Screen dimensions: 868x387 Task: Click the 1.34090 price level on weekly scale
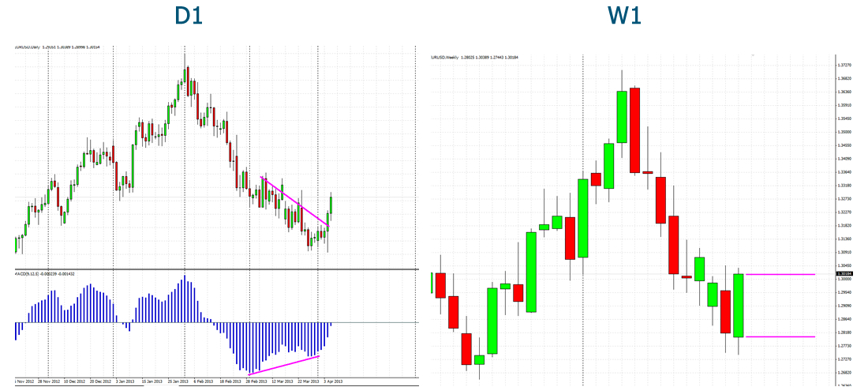tap(845, 159)
